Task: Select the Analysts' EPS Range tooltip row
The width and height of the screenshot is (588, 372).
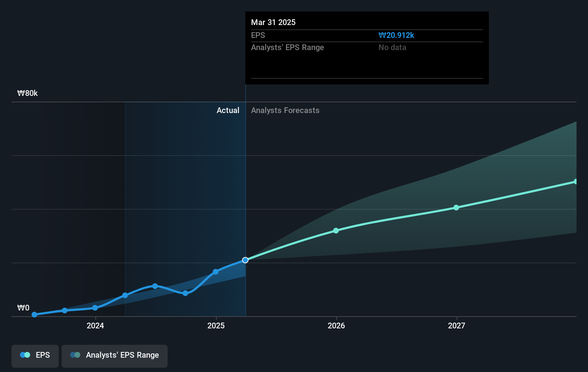Action: pos(288,47)
